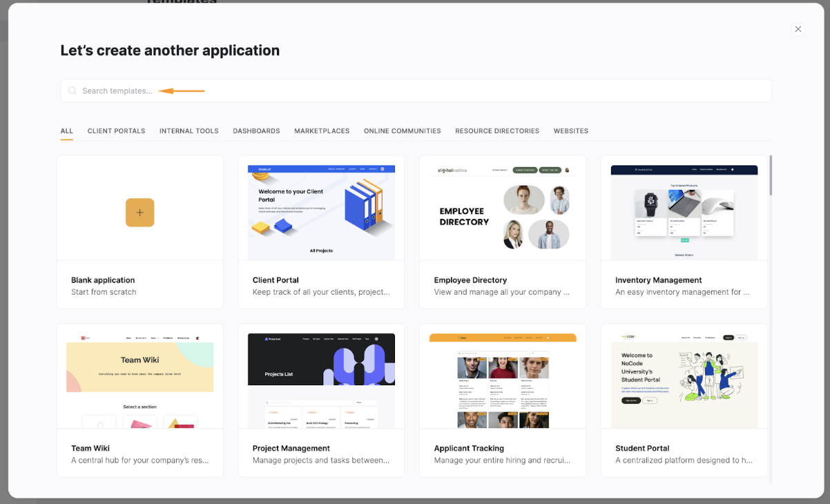The image size is (830, 504).
Task: Open the Client Portal template preview image
Action: pos(321,212)
